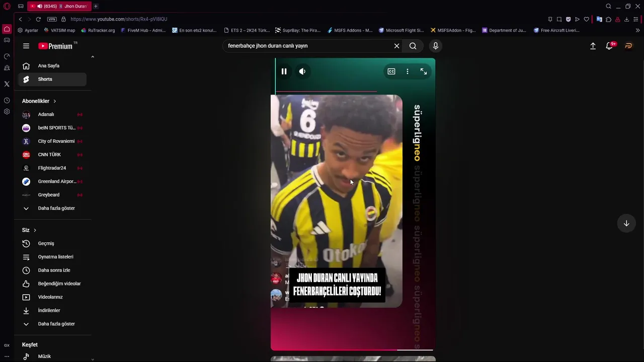Open Ayarlar bookmark

28,30
